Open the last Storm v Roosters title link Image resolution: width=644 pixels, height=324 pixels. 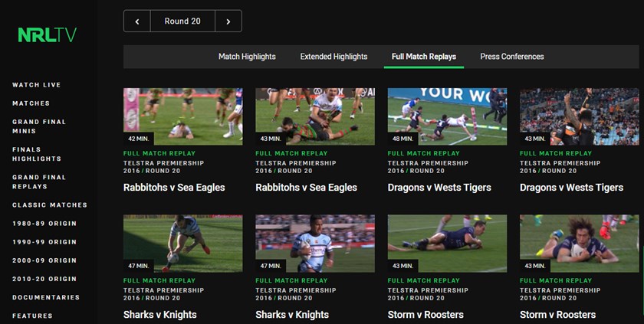[556, 315]
